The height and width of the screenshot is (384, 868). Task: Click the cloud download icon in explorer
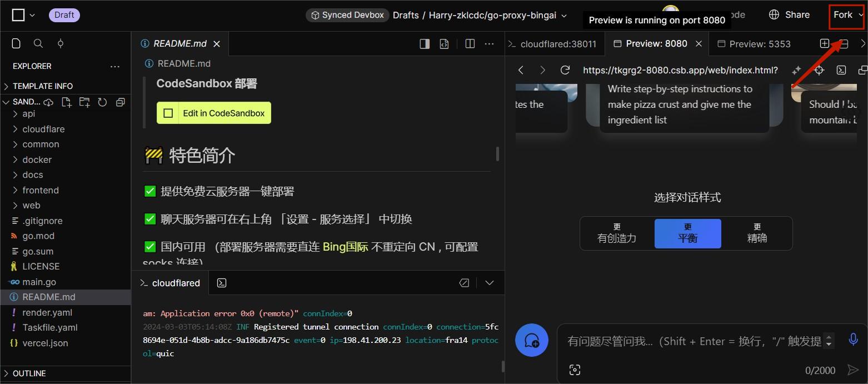click(48, 102)
